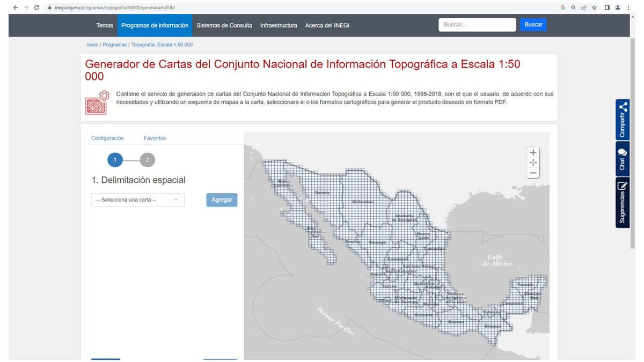644x362 pixels.
Task: Focus the Buscar search field
Action: [x=477, y=25]
